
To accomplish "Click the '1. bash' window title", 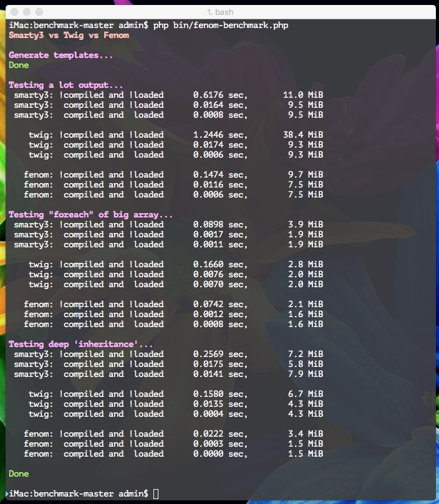I will coord(220,12).
